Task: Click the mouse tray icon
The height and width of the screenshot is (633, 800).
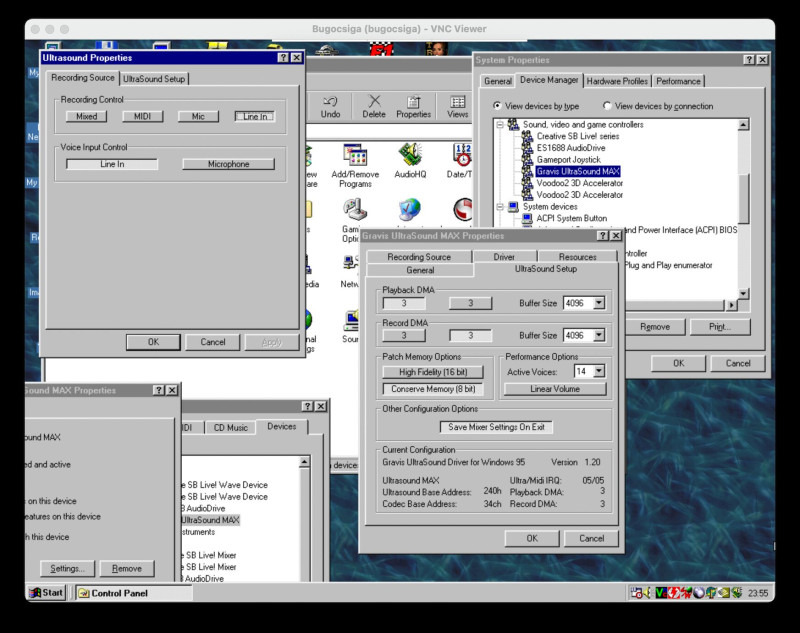Action: (698, 593)
